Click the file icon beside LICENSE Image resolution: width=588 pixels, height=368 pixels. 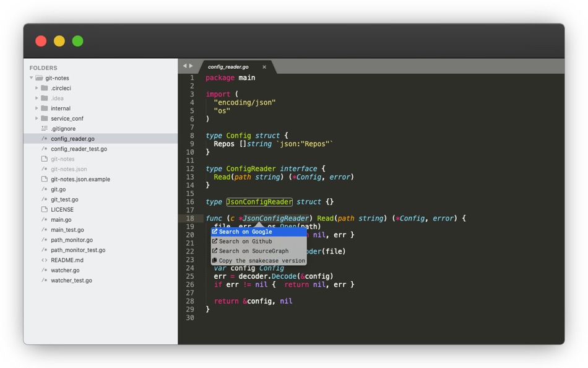[x=44, y=209]
